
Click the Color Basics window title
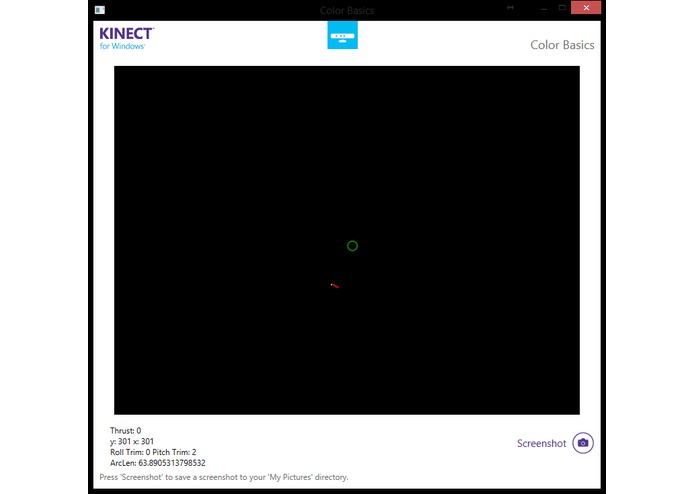click(347, 10)
